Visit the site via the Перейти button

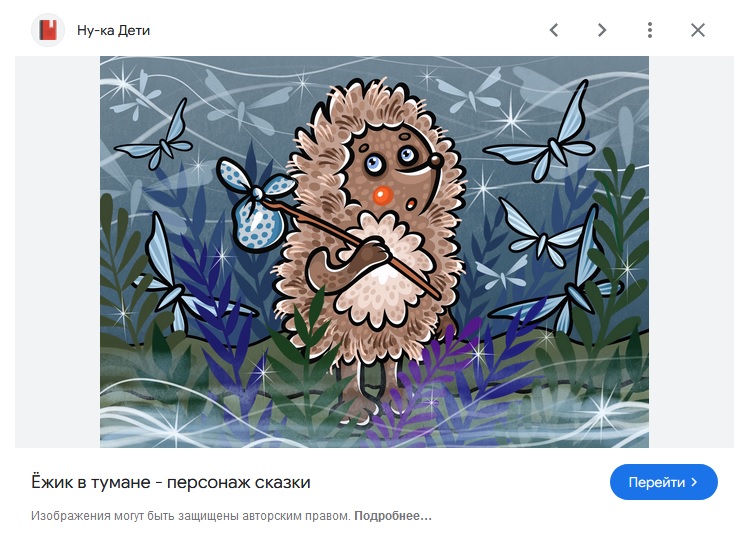[664, 482]
